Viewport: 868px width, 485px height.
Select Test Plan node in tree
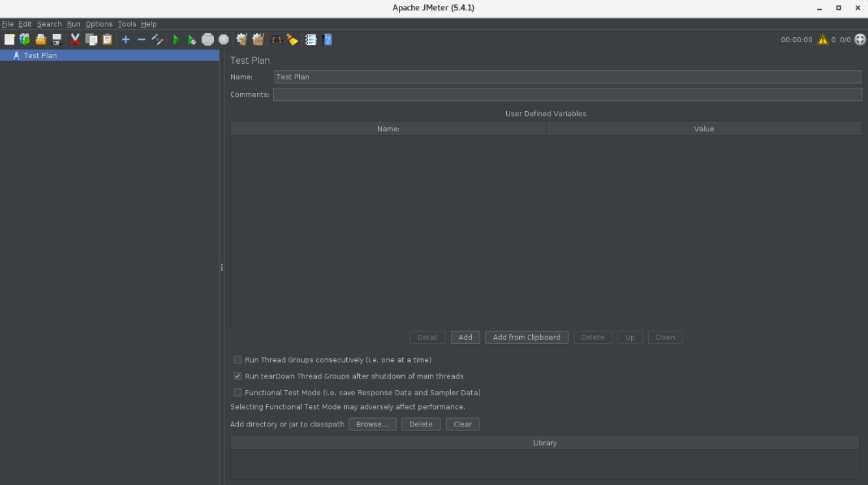pyautogui.click(x=109, y=55)
